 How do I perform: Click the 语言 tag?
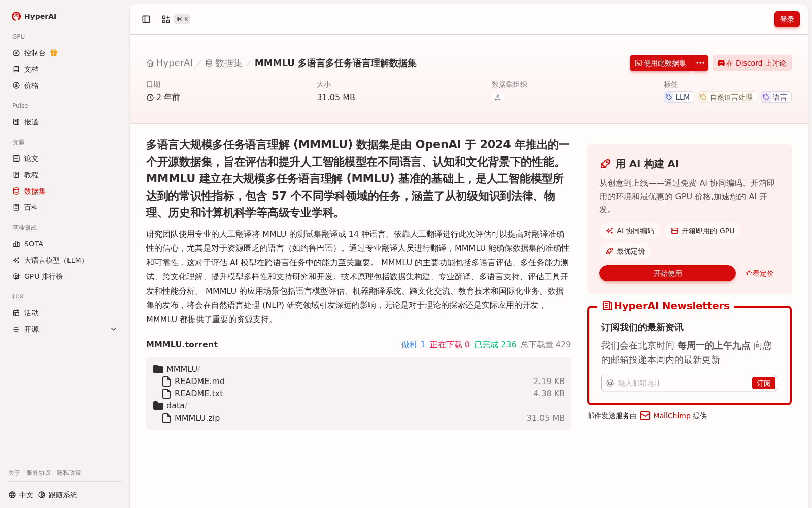(x=776, y=97)
